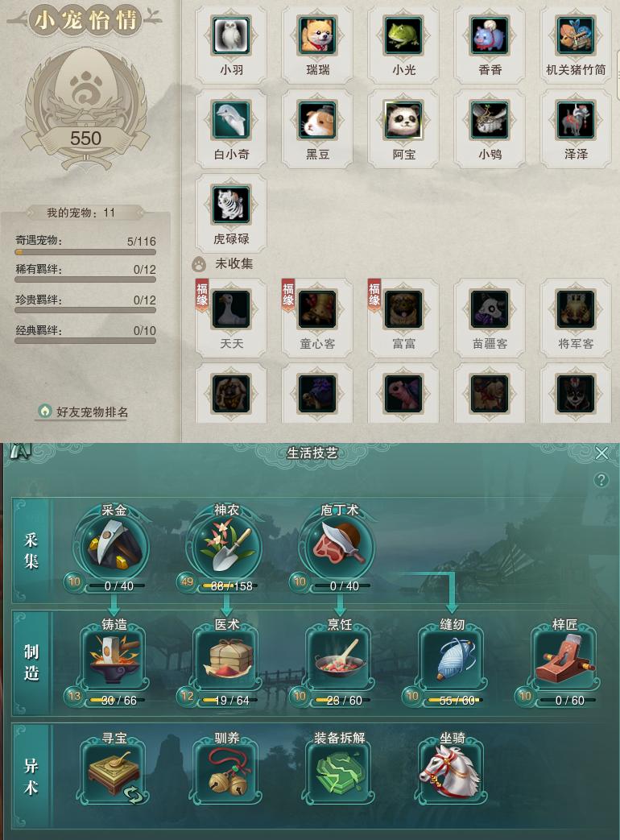The image size is (620, 840).
Task: Open the 采金 mining skill icon
Action: pos(114,545)
